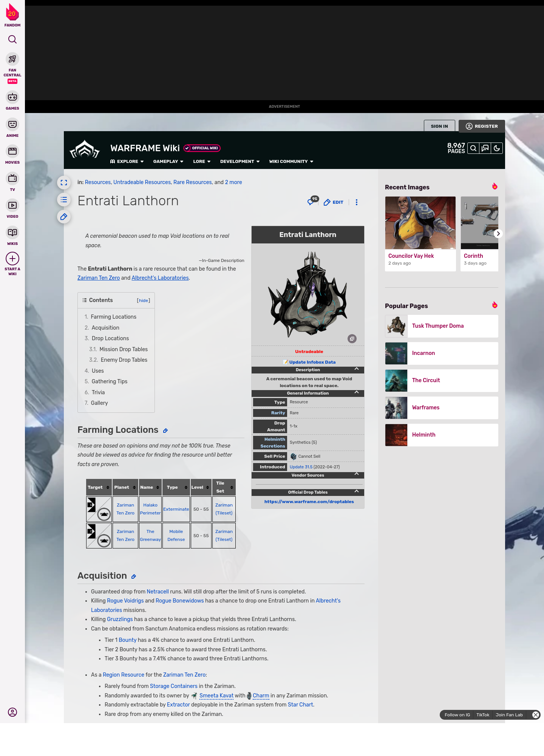
Task: Edit the Acquisition section pencil
Action: point(134,576)
